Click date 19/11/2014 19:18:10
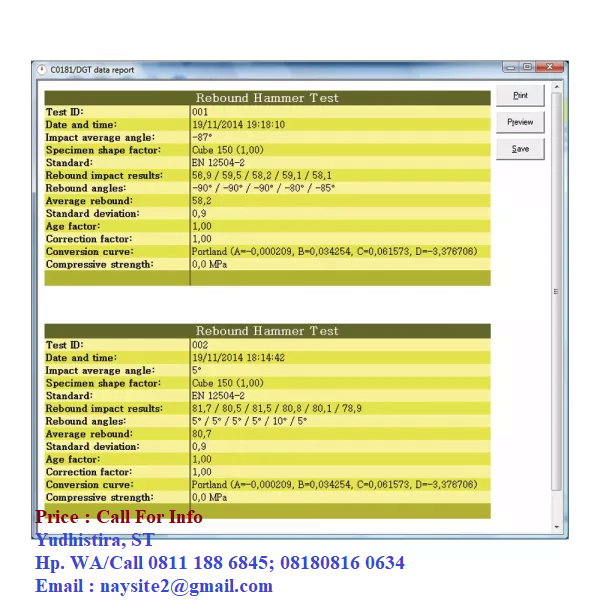The width and height of the screenshot is (600, 600). pos(238,125)
